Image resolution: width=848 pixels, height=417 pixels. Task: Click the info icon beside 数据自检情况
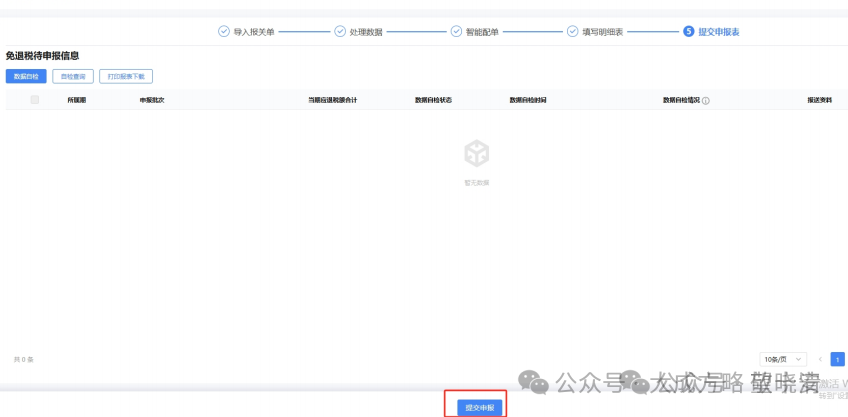point(706,101)
